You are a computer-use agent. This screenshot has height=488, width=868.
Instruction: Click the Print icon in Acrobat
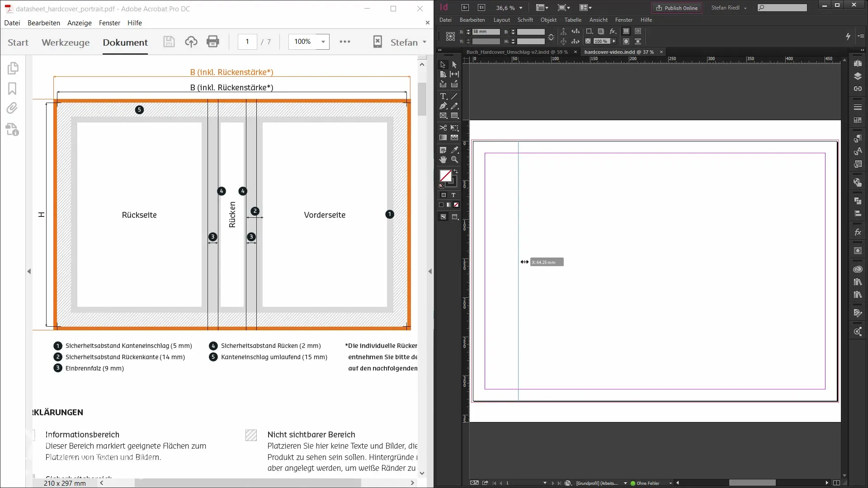coord(213,42)
